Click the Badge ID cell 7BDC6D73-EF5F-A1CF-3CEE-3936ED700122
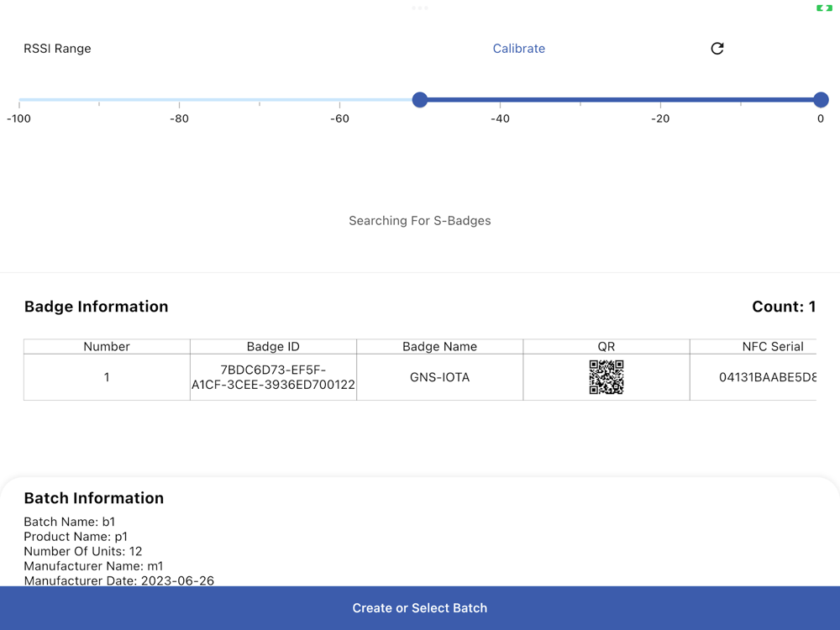Screen dimensions: 840x630 [x=273, y=377]
